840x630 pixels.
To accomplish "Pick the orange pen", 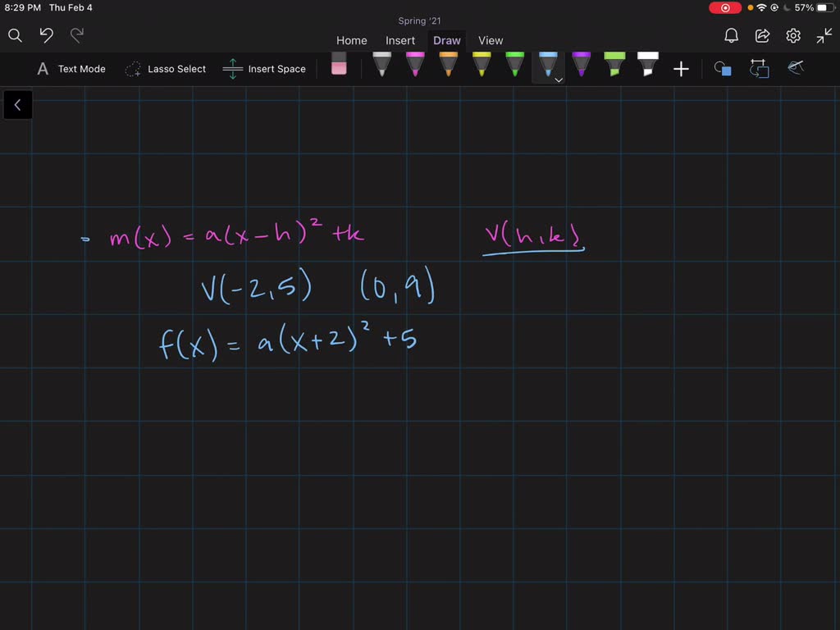I will 447,67.
